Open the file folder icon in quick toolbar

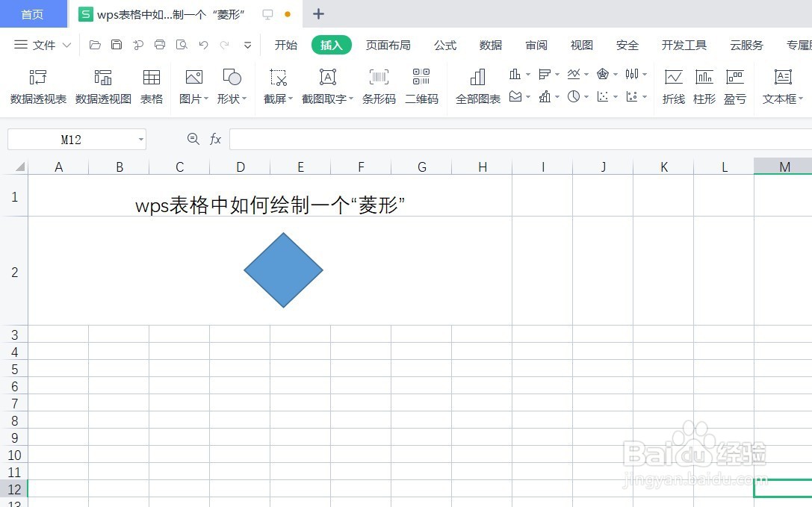[x=95, y=45]
